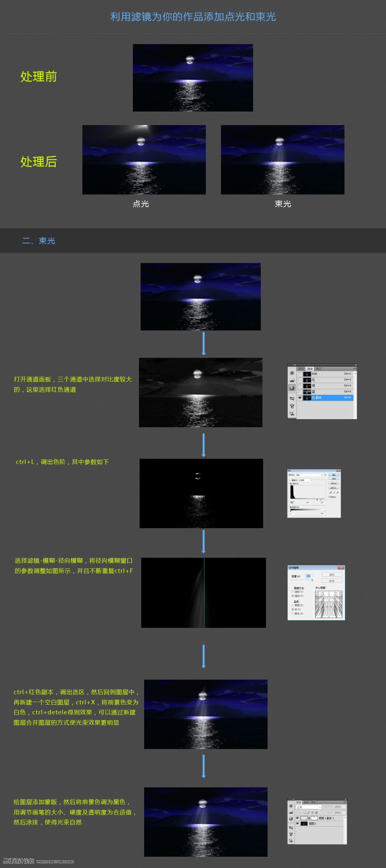
Task: Select 图层 tab in the bottom Layers panel
Action: [x=299, y=802]
